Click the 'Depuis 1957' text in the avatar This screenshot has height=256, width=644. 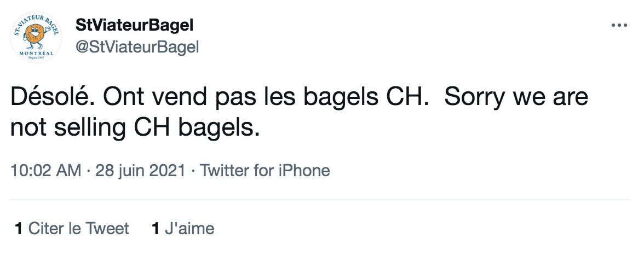click(36, 58)
